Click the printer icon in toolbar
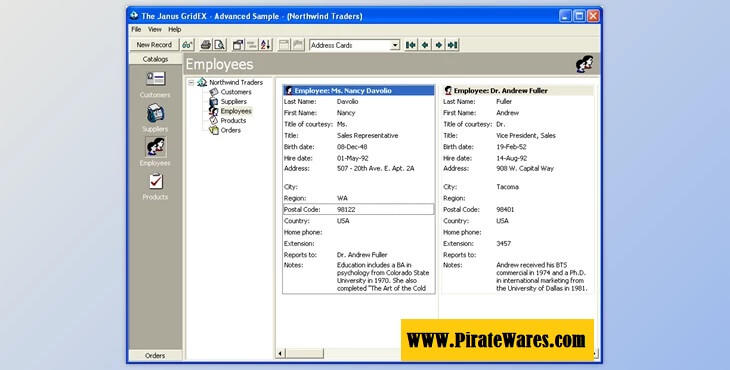This screenshot has width=730, height=370. 205,45
